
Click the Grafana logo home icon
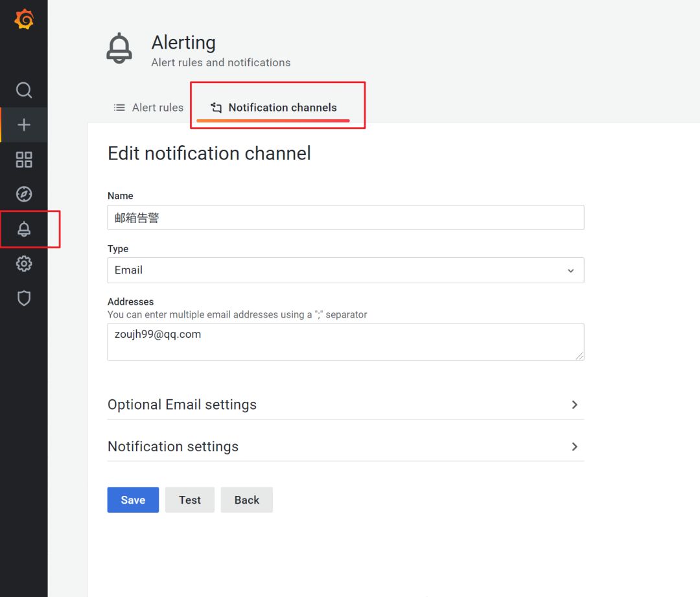coord(24,20)
